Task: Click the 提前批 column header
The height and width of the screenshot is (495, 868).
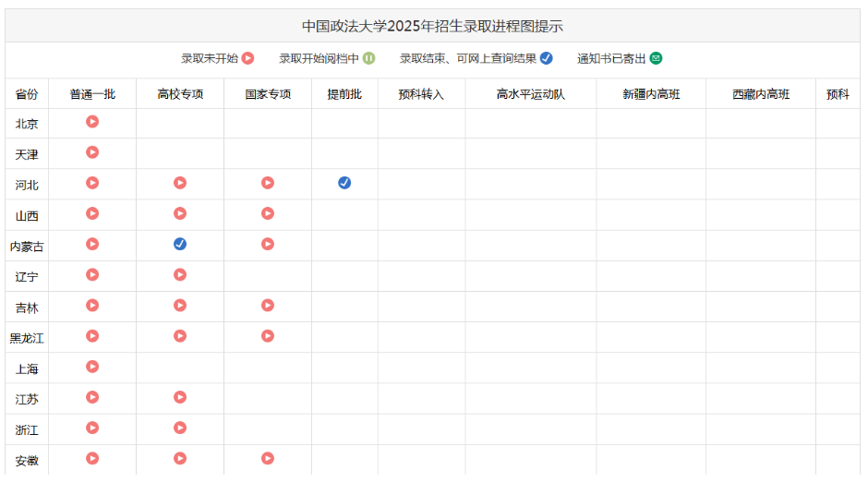Action: click(x=344, y=94)
